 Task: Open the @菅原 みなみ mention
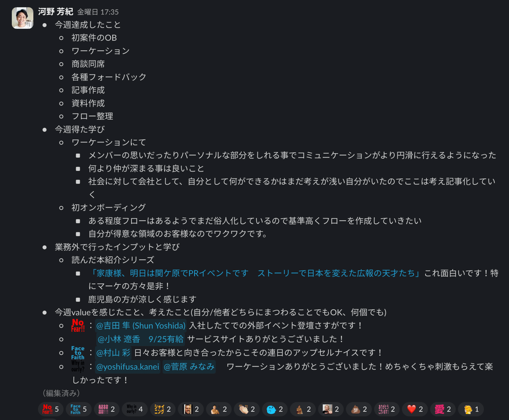(189, 367)
